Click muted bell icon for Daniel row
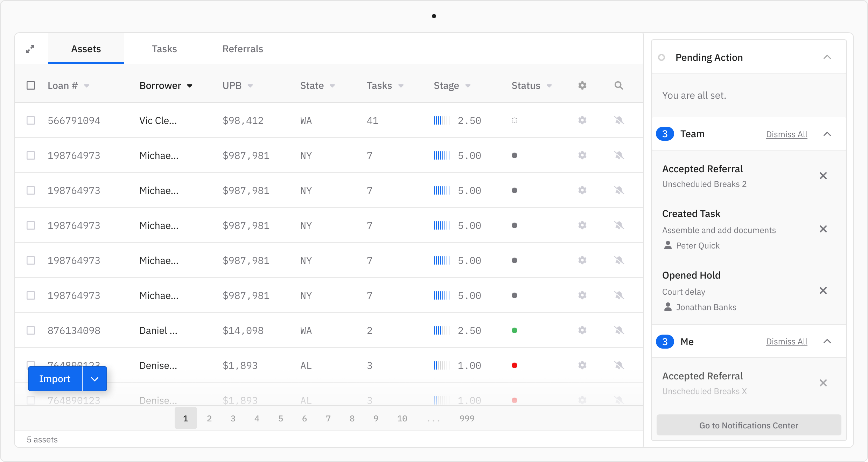Screen dimensions: 868x462 click(x=619, y=330)
